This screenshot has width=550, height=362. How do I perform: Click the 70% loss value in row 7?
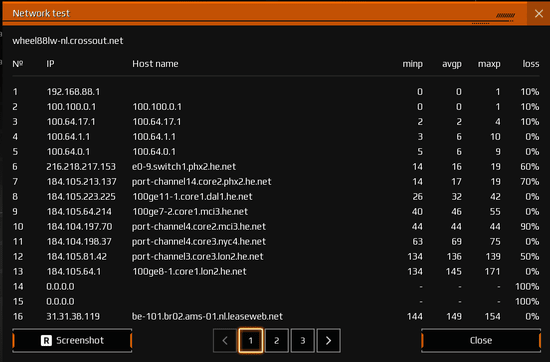tap(530, 182)
